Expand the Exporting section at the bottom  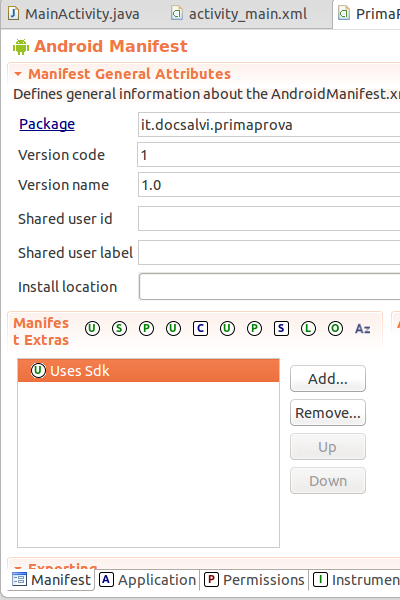(18, 567)
